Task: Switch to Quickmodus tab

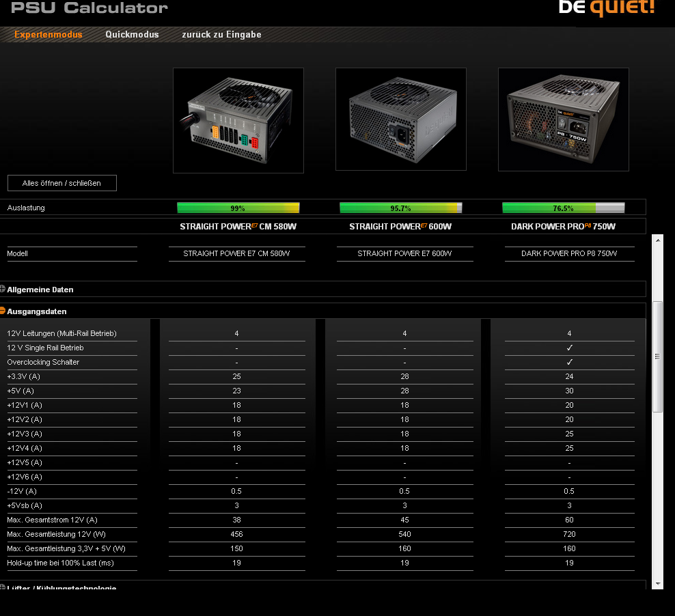Action: click(132, 34)
